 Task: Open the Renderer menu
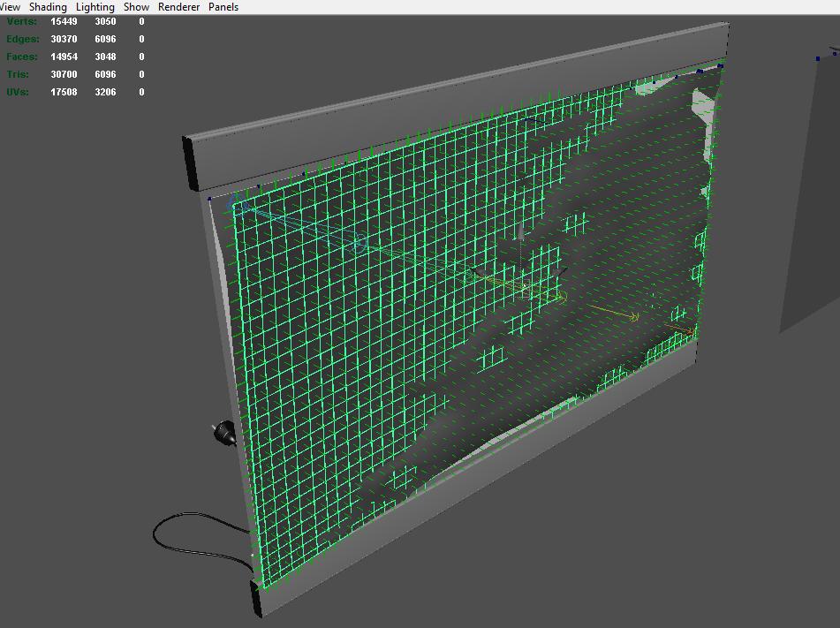(x=178, y=7)
